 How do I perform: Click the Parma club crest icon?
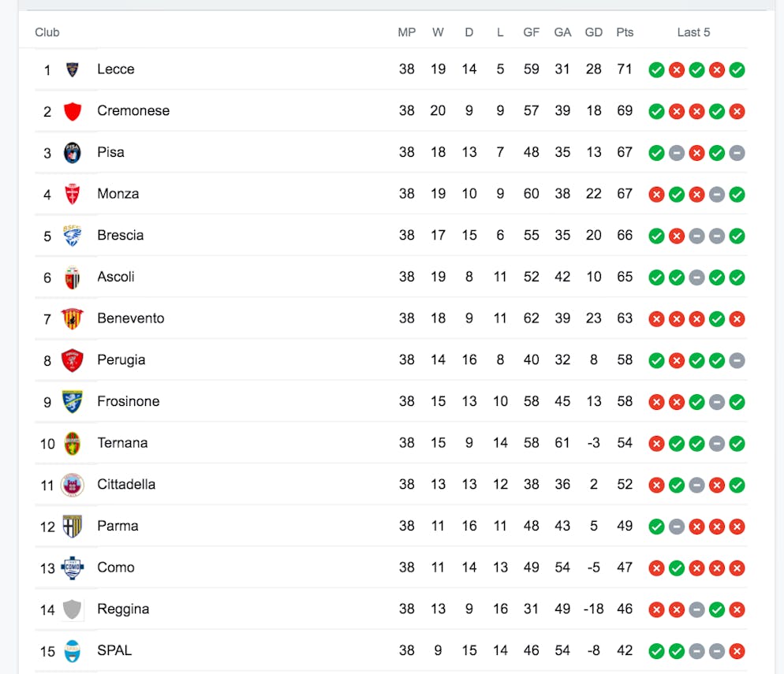click(x=73, y=526)
